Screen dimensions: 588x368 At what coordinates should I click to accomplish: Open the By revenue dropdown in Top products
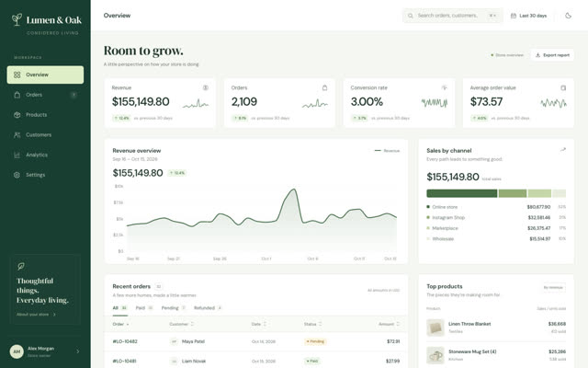(x=554, y=287)
